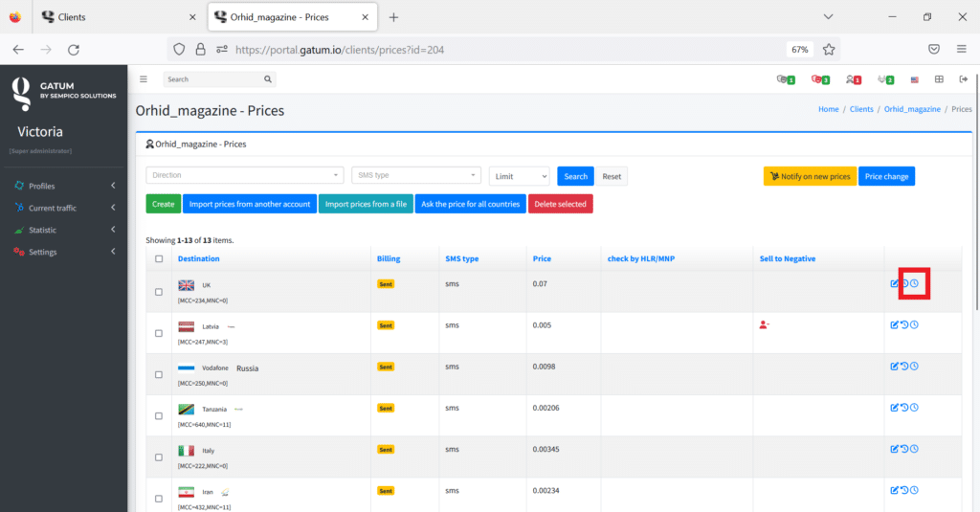Expand the Statistic sidebar menu
Image resolution: width=980 pixels, height=512 pixels.
tap(64, 230)
